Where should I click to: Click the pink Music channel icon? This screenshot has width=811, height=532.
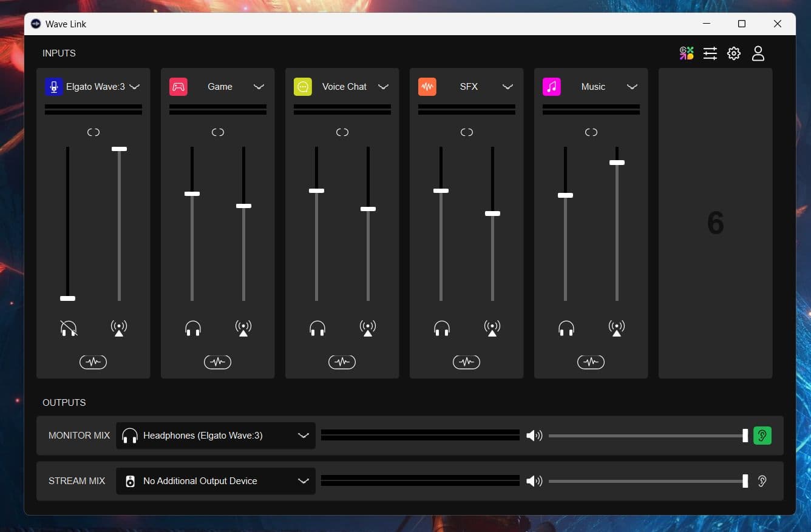551,87
